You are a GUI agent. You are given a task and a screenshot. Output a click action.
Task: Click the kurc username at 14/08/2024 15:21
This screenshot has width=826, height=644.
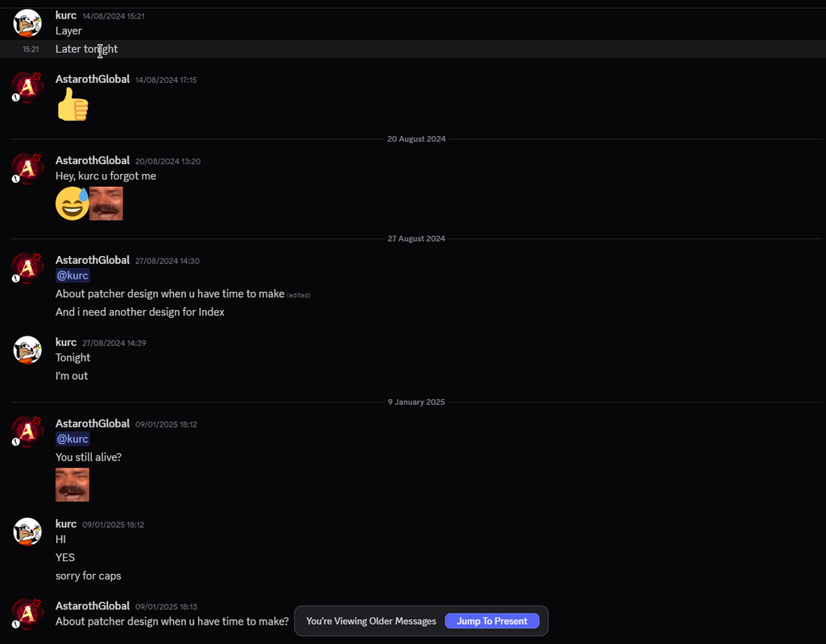(66, 15)
